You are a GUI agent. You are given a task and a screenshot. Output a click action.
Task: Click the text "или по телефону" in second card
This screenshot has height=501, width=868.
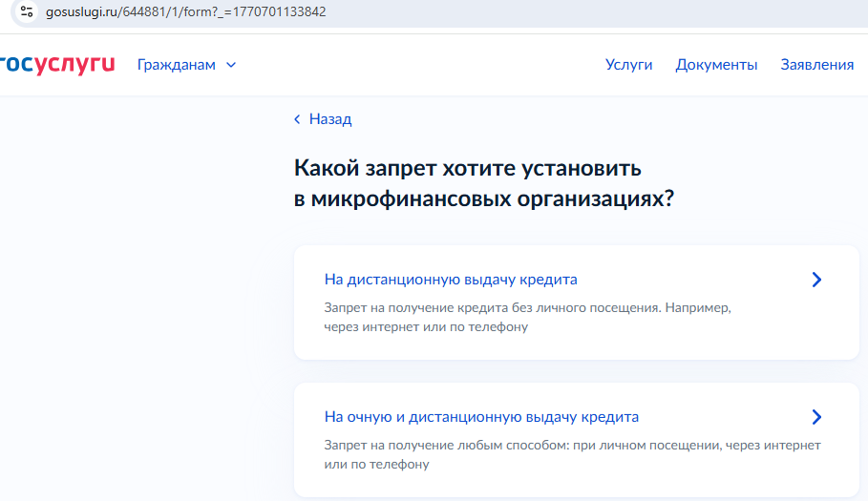pyautogui.click(x=376, y=465)
